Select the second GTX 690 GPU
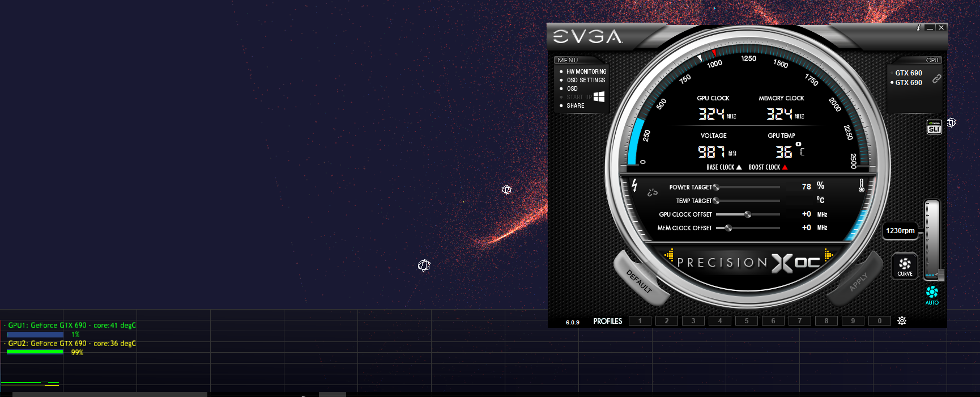This screenshot has width=980, height=397. [x=909, y=83]
